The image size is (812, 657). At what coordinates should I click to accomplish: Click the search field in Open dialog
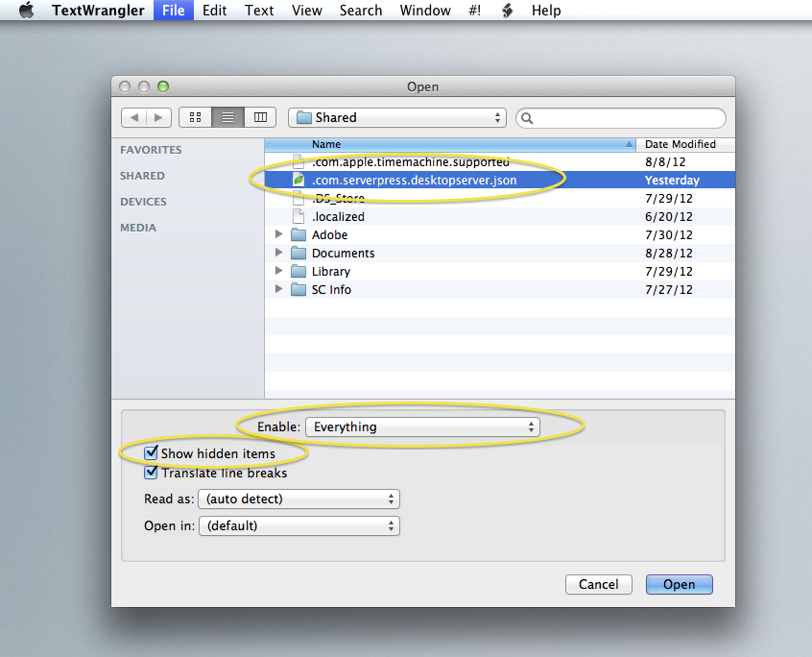click(621, 118)
